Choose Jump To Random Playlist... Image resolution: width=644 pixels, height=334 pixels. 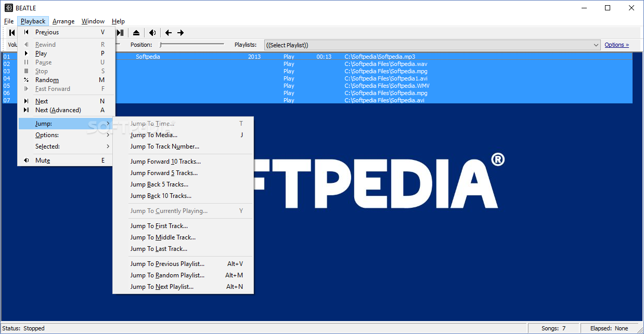[x=183, y=275]
